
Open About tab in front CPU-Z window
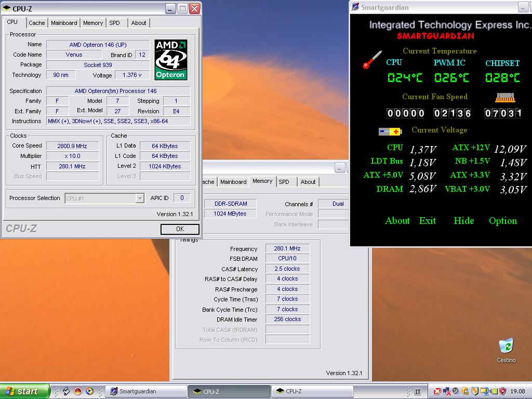(139, 23)
